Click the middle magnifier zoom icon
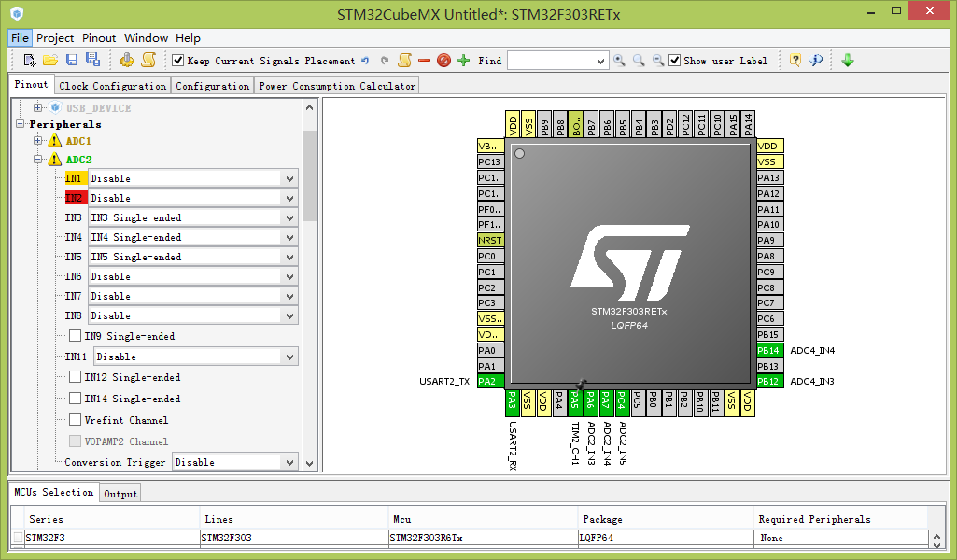 [x=639, y=61]
